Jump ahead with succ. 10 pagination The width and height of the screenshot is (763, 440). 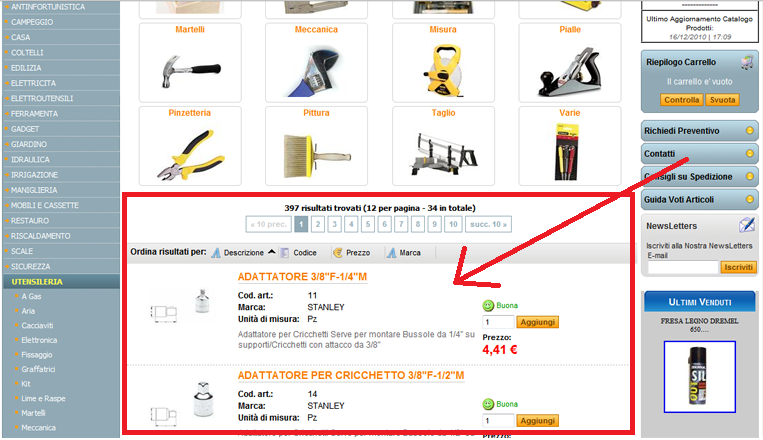tap(488, 224)
